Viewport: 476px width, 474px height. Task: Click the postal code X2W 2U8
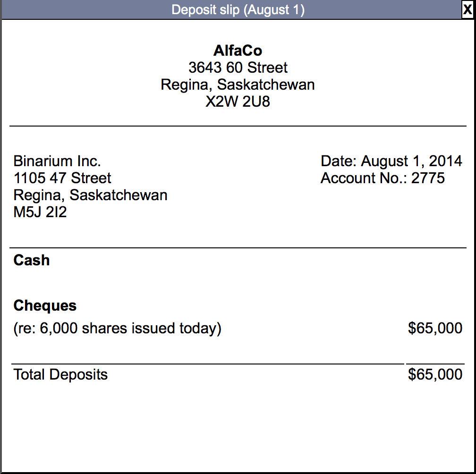pyautogui.click(x=238, y=102)
